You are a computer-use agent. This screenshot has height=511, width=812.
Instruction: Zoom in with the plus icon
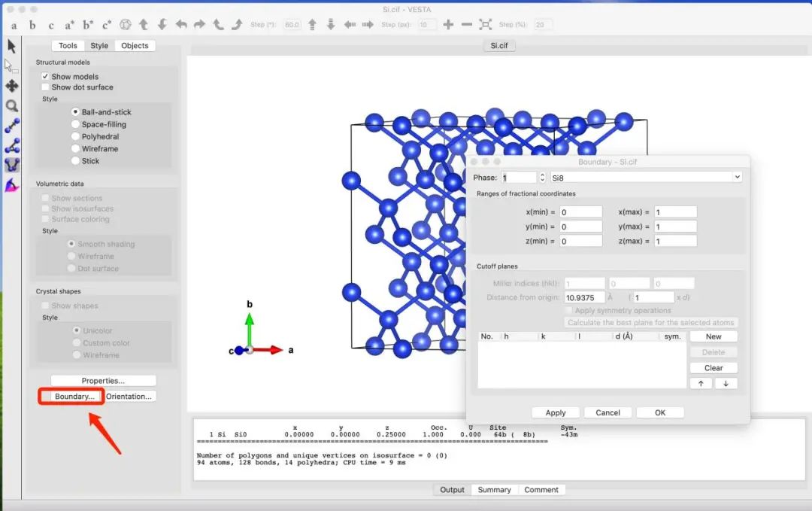[x=448, y=24]
